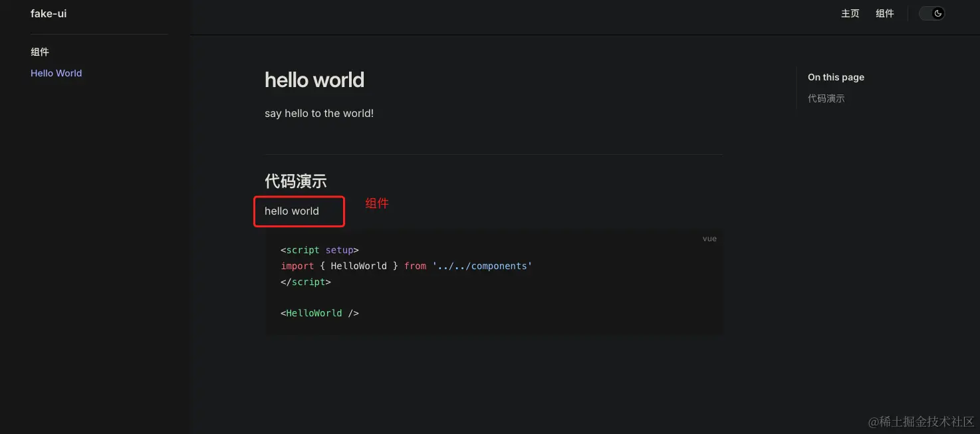Click the On this page outline title
The height and width of the screenshot is (434, 980).
pos(836,77)
